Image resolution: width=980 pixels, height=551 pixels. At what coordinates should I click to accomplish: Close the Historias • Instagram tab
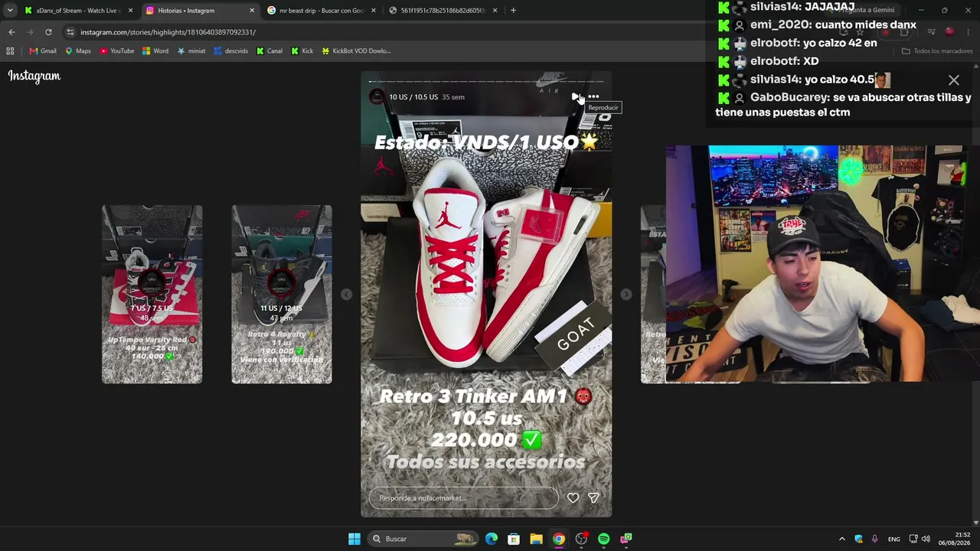[x=252, y=11]
